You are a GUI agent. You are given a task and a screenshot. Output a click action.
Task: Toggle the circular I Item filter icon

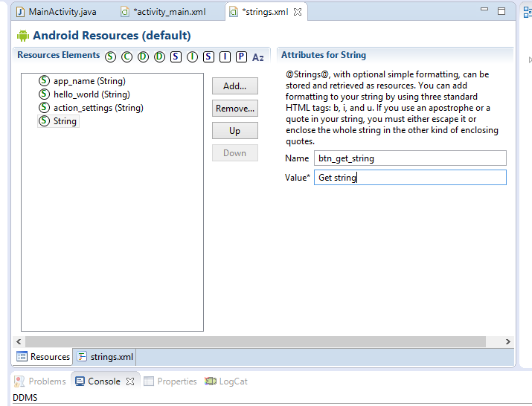pyautogui.click(x=192, y=57)
